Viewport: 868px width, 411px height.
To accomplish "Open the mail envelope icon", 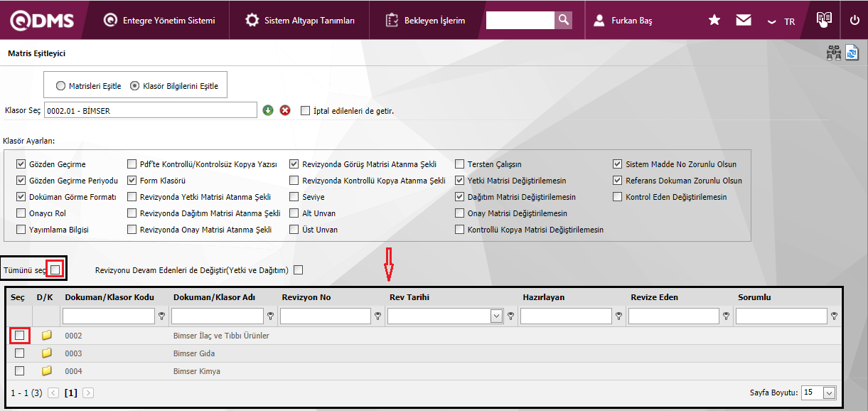I will (x=744, y=20).
